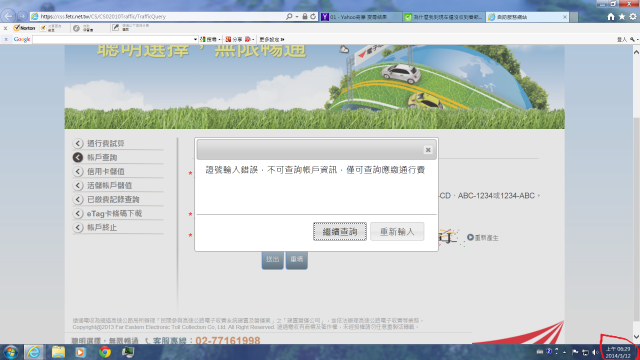Viewport: 640px width, 360px height.
Task: Click Google toolbar 登入 link
Action: click(621, 39)
